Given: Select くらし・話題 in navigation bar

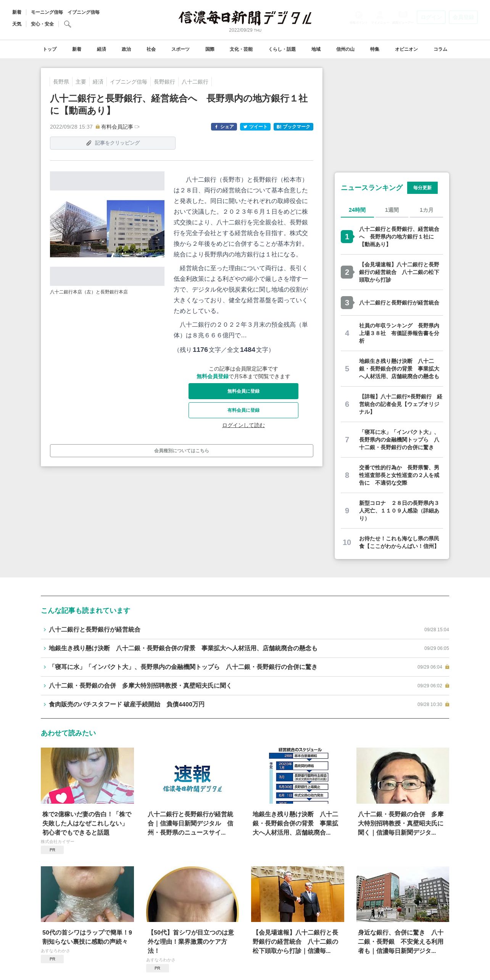Looking at the screenshot, I should tap(282, 49).
